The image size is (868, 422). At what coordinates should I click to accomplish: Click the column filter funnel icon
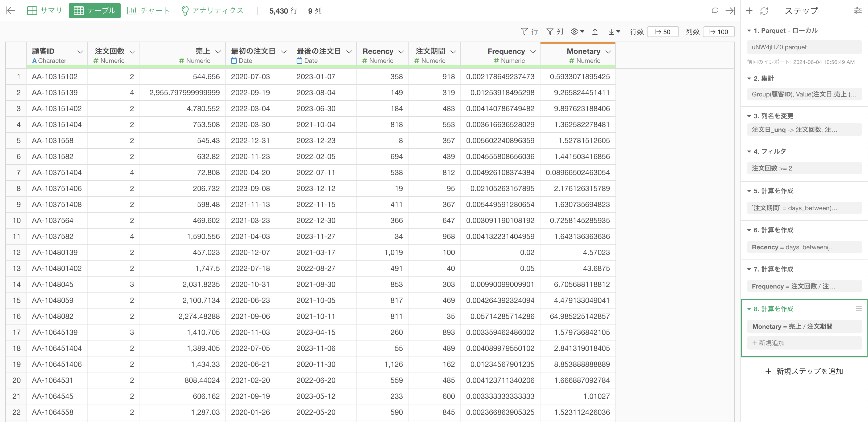[550, 31]
